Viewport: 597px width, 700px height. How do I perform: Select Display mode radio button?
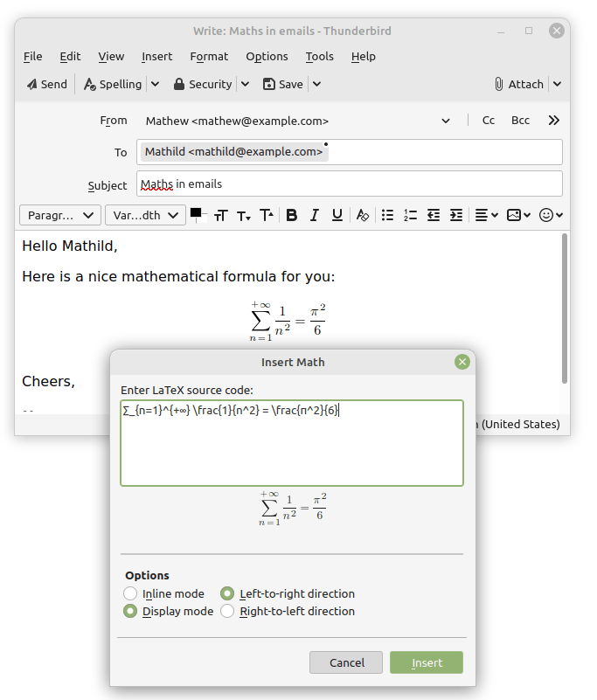pyautogui.click(x=130, y=612)
